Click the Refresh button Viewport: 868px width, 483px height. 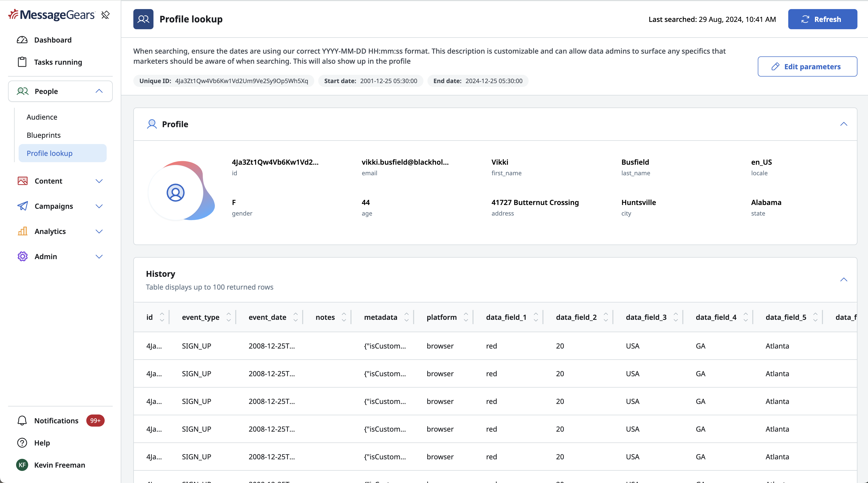[x=822, y=19]
